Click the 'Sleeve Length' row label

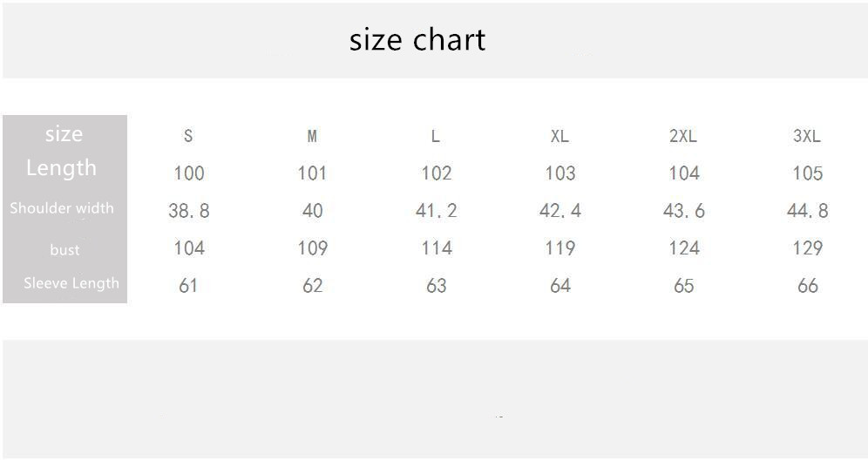(x=71, y=283)
